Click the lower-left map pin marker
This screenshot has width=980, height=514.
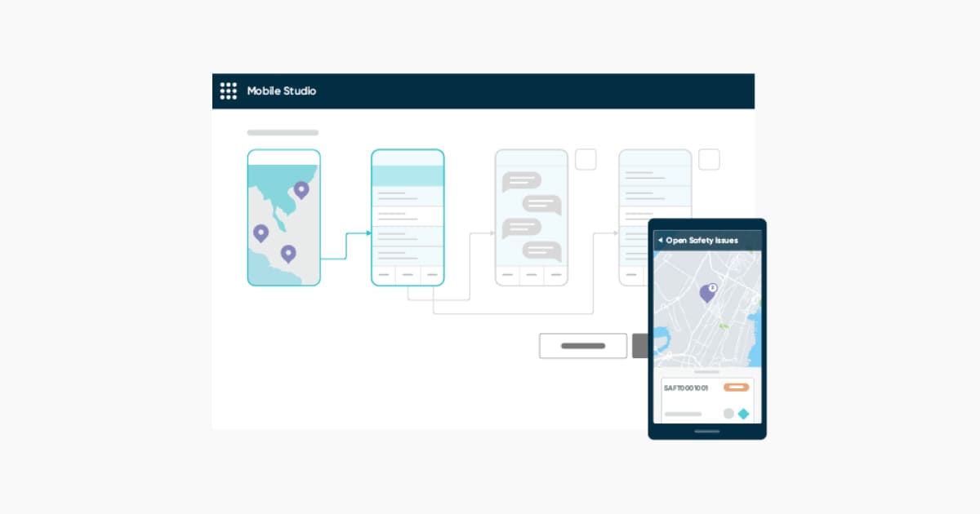261,233
